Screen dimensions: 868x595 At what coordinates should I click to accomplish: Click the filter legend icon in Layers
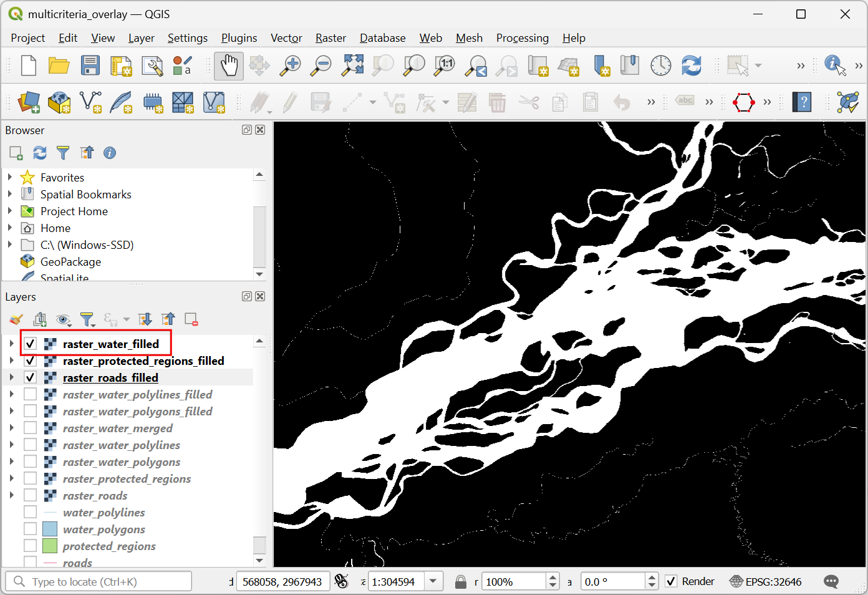[x=87, y=320]
